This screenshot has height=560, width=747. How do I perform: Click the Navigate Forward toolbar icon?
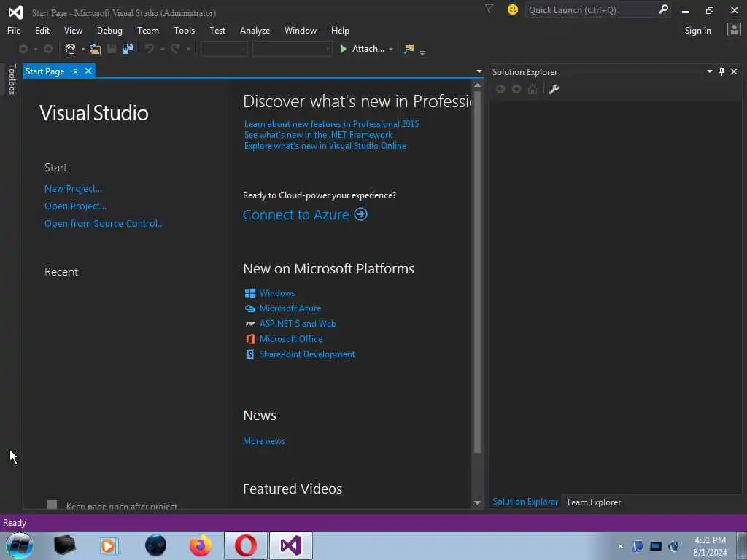tap(48, 49)
